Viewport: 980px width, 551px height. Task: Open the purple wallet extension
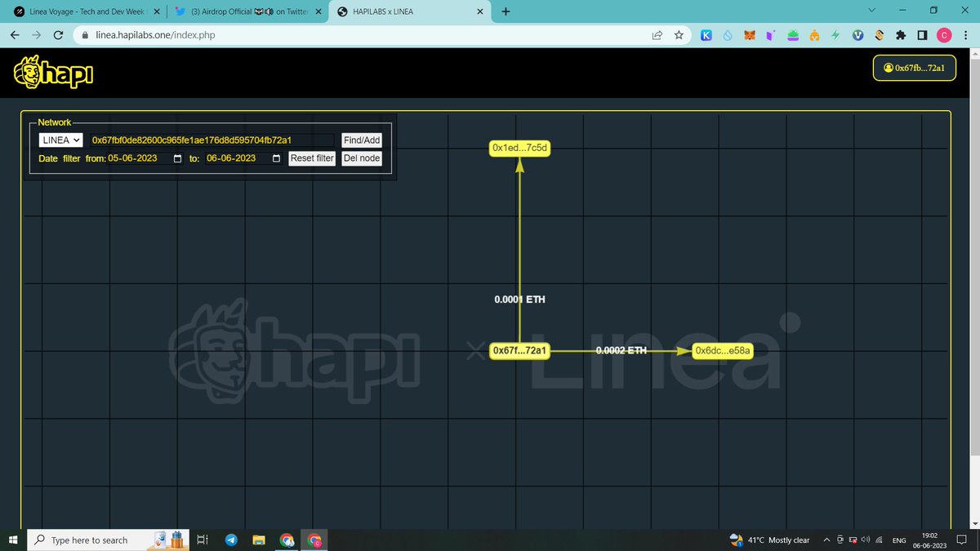click(x=770, y=35)
